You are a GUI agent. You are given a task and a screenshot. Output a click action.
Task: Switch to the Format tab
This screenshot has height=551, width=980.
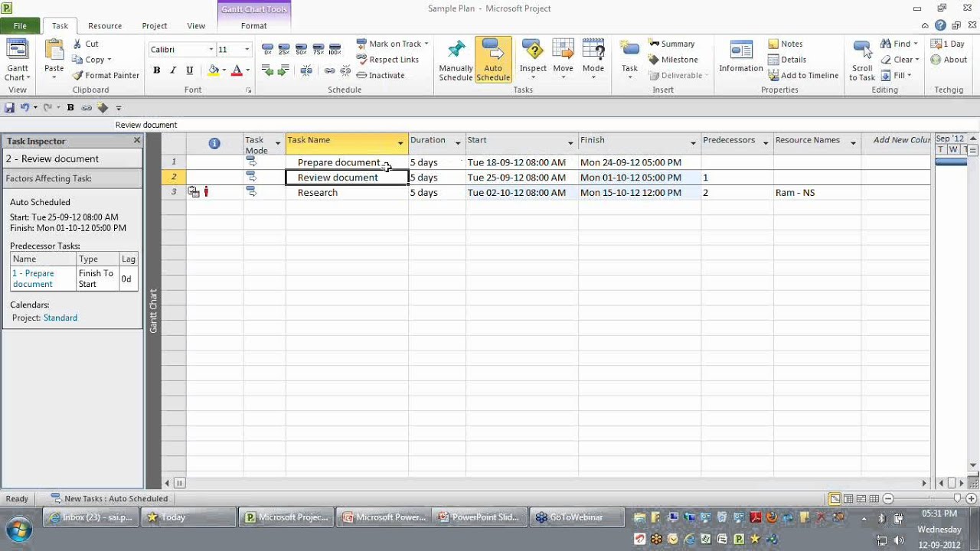click(254, 26)
